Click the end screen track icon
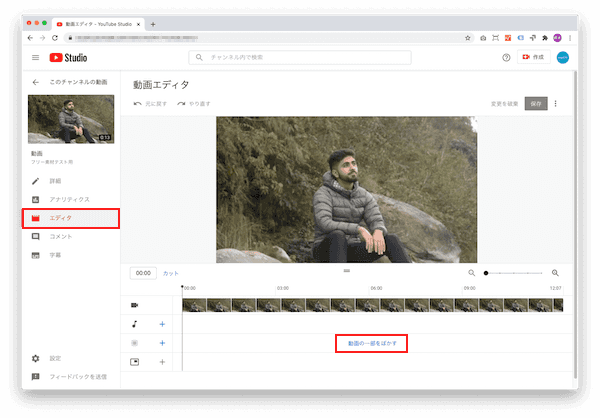600x418 pixels. click(134, 362)
